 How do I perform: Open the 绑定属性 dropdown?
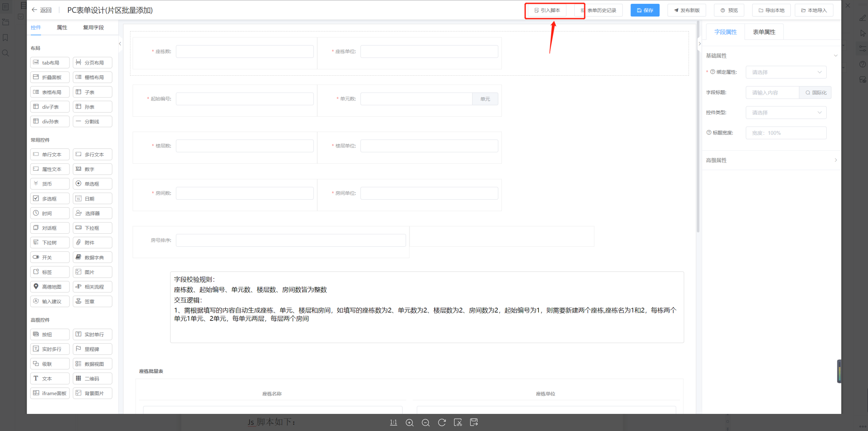click(786, 72)
